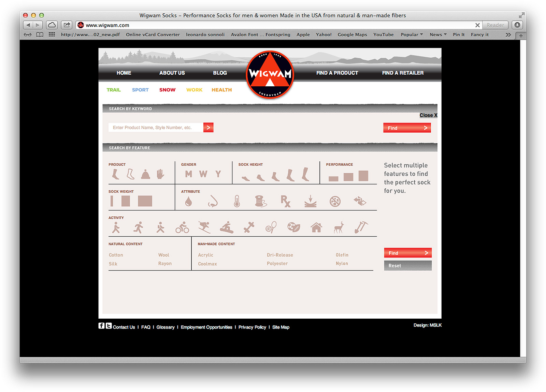Select the lowest performance level block
Viewport: 546px width, 392px height.
pyautogui.click(x=333, y=179)
